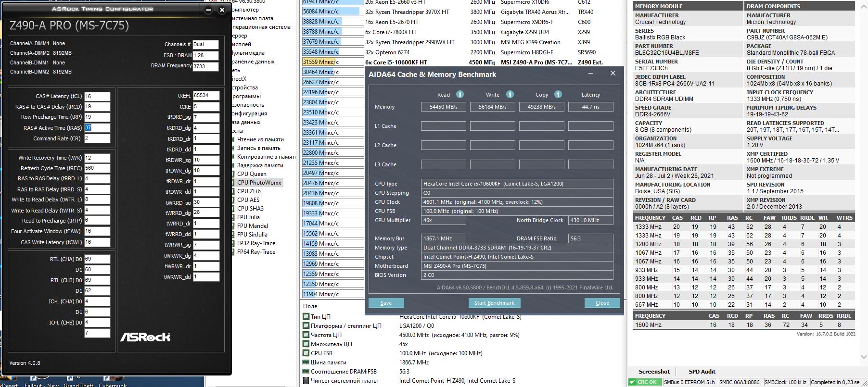Select the CPU PhotoWorxx benchmark
Viewport: 868px width, 387px height.
(259, 183)
